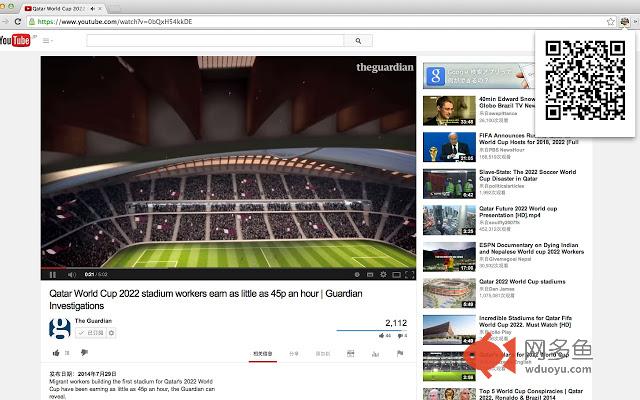Viewport: 640px width, 400px height.
Task: Pause the video with the pause button
Action: click(x=53, y=275)
